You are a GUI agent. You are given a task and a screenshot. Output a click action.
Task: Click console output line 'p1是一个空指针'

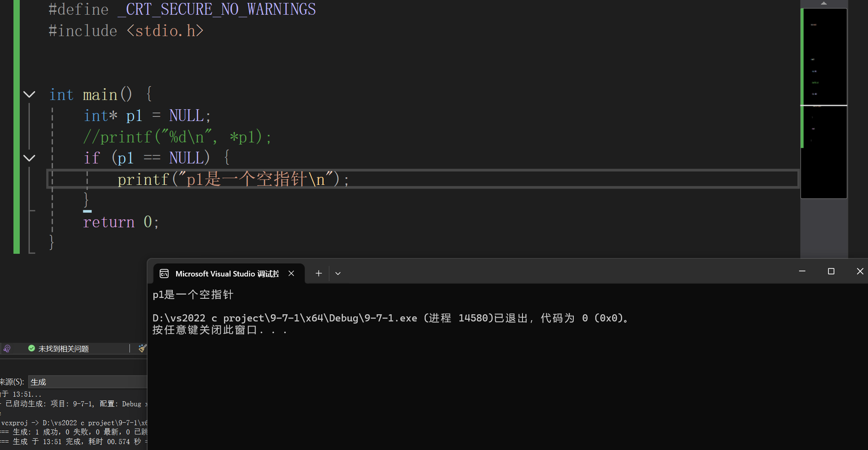(x=193, y=295)
